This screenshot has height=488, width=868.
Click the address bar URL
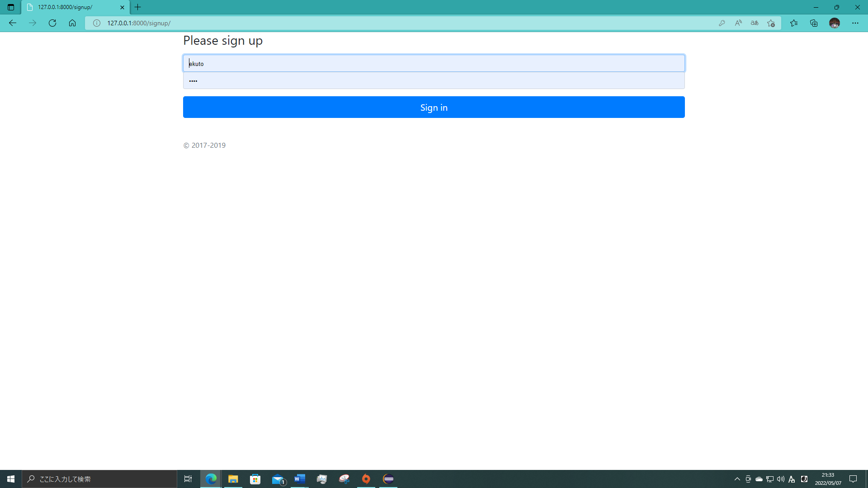138,23
